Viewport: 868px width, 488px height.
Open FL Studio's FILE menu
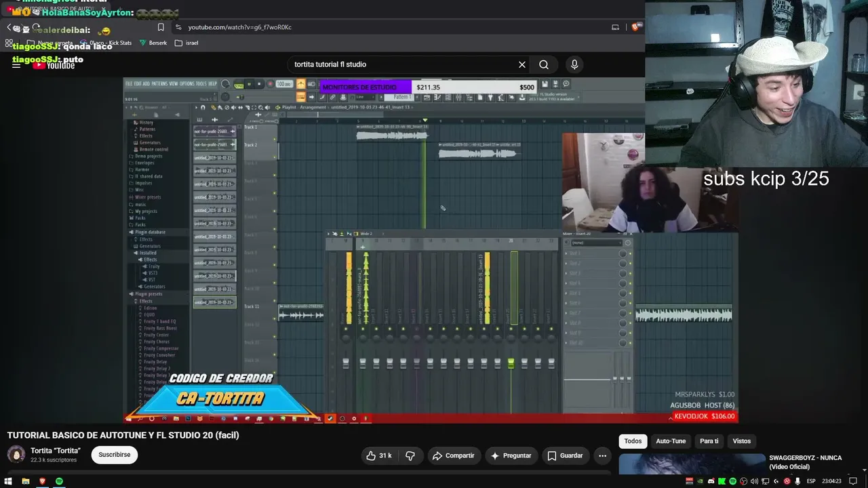tap(128, 83)
